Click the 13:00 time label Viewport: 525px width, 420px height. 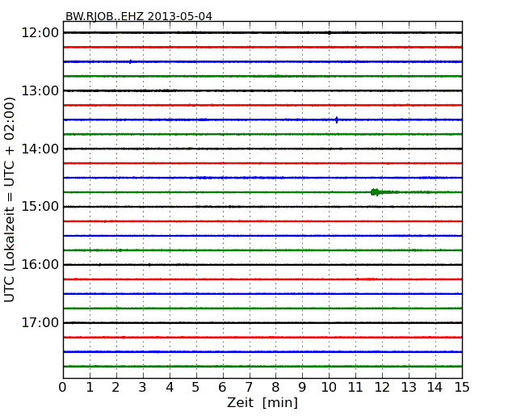40,90
